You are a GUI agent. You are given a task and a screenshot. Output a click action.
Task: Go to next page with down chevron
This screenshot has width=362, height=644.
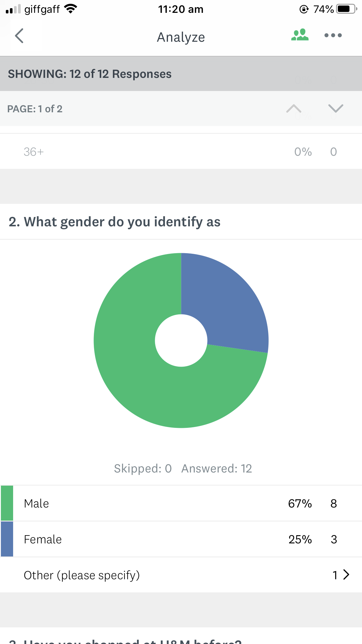(x=335, y=108)
